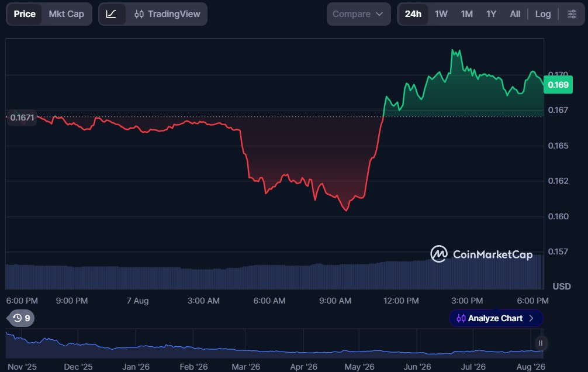Click Dec '25 on the overview timeline
Screen dimensions: 588x372
78,367
